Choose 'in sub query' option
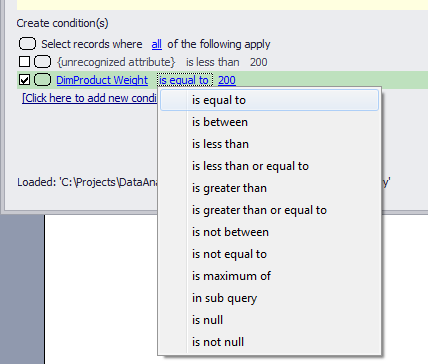The width and height of the screenshot is (428, 364). [269, 298]
